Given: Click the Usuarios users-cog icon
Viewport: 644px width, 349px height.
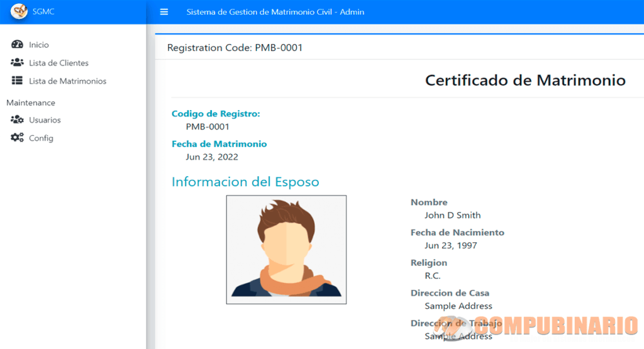Looking at the screenshot, I should [17, 119].
